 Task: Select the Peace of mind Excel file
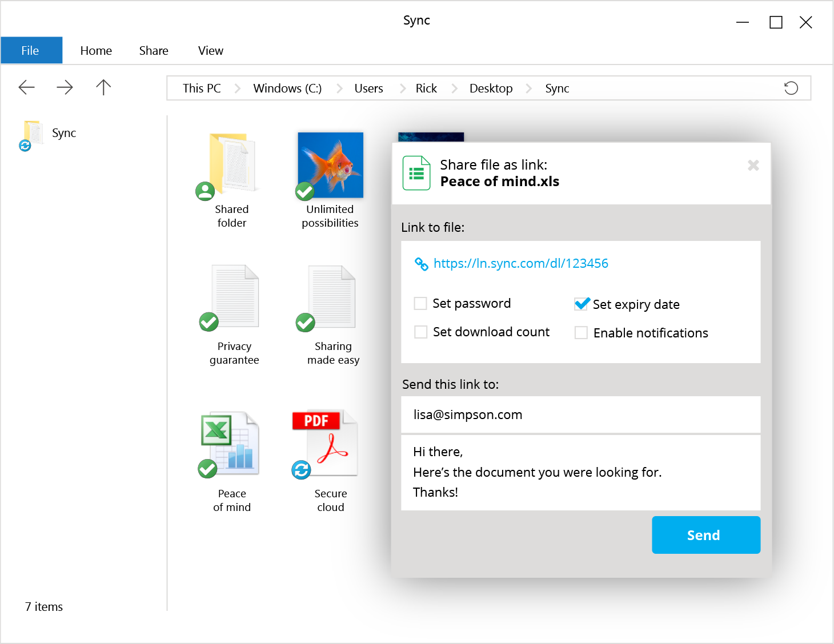point(231,444)
